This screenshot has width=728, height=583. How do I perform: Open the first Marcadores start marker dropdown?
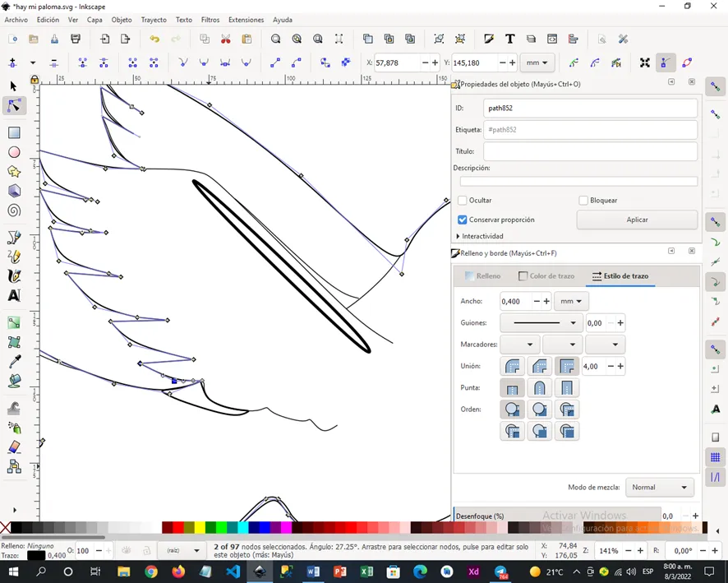[x=520, y=345]
